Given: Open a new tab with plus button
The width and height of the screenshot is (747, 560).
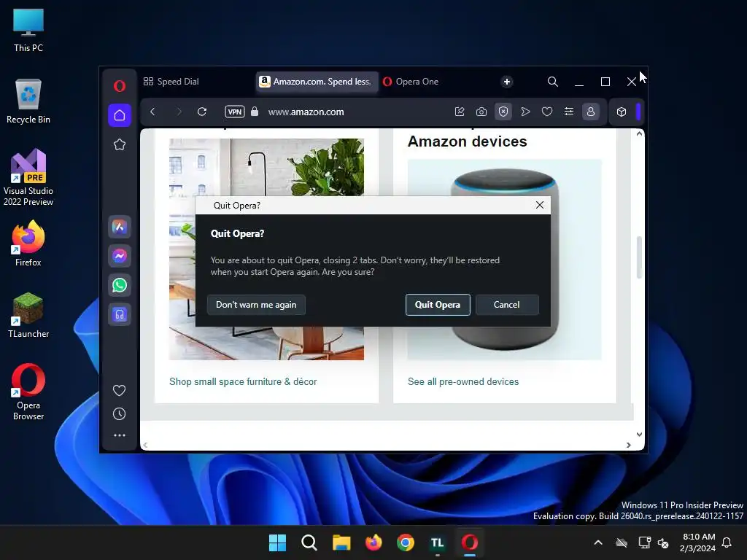Looking at the screenshot, I should pyautogui.click(x=507, y=82).
